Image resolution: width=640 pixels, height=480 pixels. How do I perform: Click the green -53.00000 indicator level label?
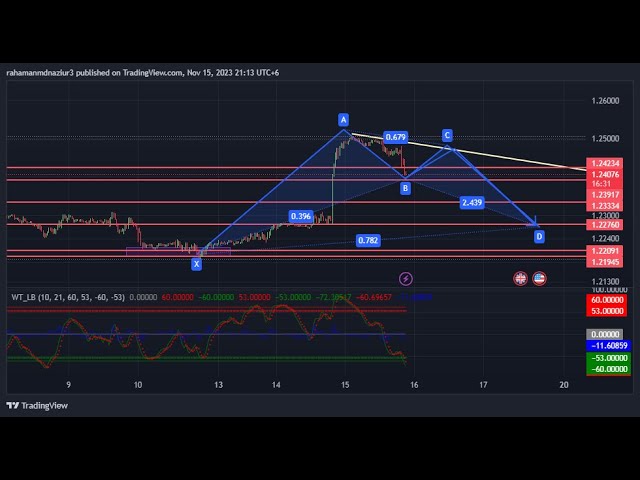tap(608, 357)
